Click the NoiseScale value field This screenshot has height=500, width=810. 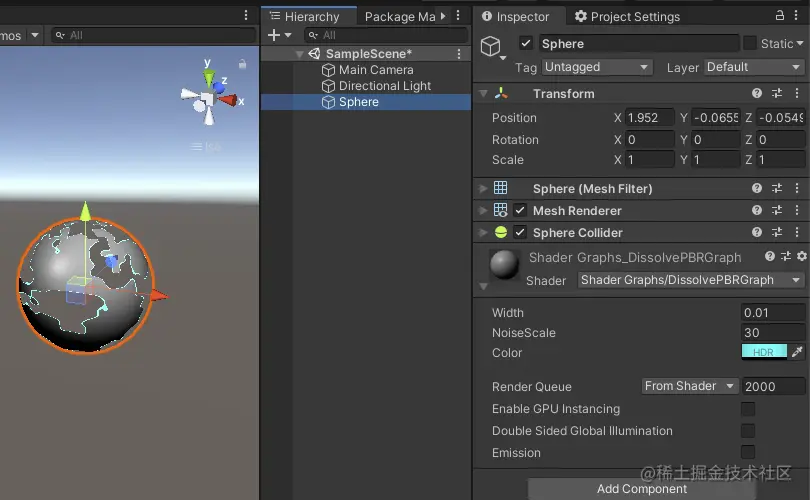pyautogui.click(x=773, y=333)
